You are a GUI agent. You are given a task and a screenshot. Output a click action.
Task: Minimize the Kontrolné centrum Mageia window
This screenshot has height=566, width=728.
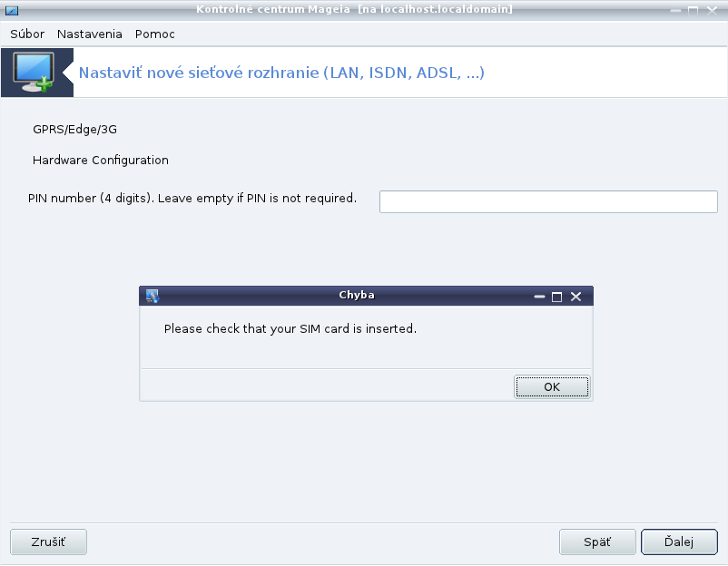675,11
